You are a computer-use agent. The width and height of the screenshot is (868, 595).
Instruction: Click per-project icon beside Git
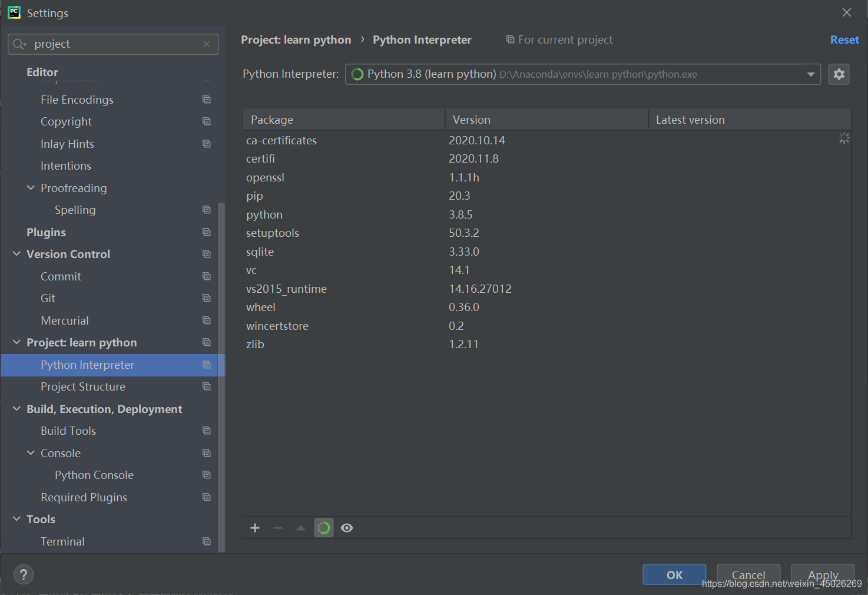(x=207, y=298)
